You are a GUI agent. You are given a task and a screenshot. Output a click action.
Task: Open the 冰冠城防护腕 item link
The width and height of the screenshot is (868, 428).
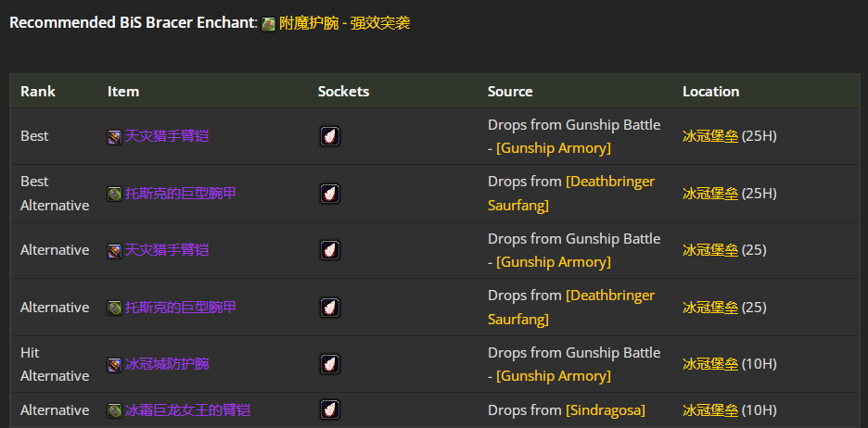click(167, 364)
